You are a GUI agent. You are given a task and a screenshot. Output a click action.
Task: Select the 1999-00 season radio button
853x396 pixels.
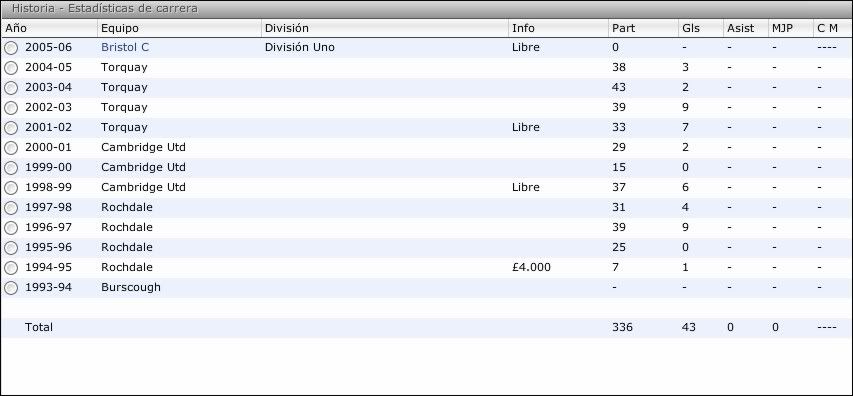[11, 168]
